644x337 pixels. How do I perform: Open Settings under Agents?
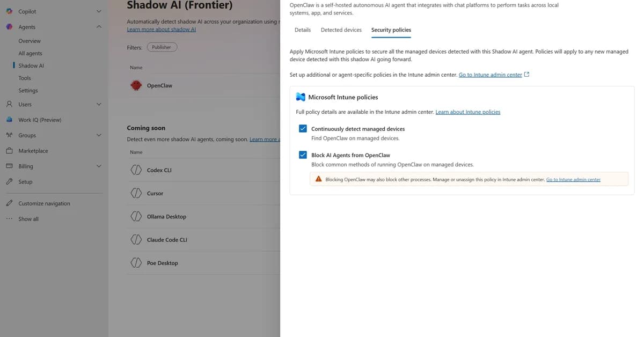(x=28, y=91)
